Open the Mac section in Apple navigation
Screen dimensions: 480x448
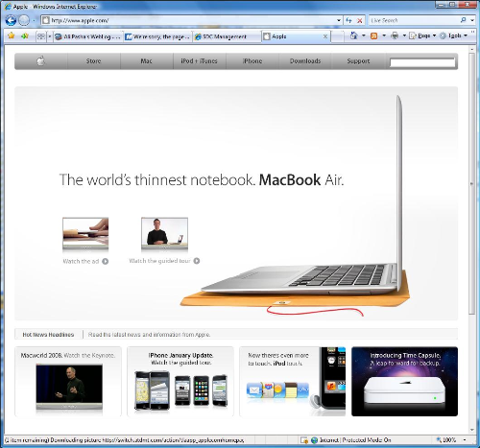[x=147, y=61]
